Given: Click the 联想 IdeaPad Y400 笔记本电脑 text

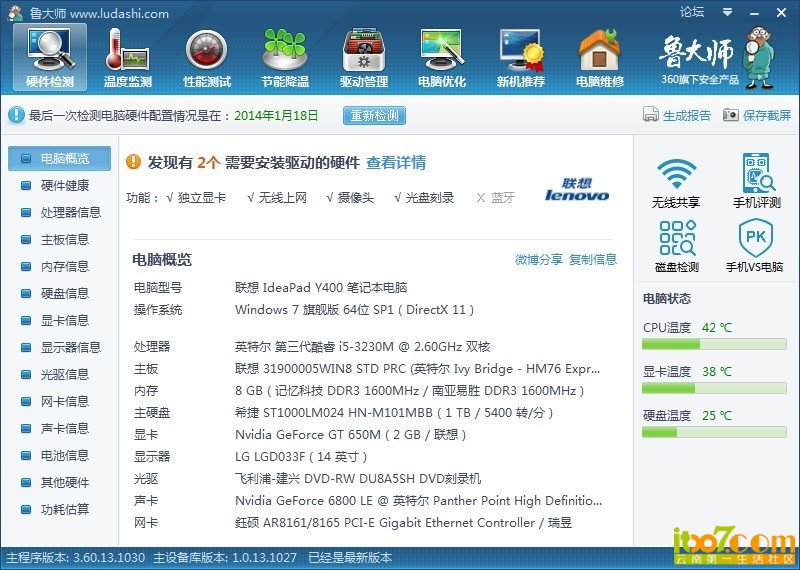Looking at the screenshot, I should point(321,288).
